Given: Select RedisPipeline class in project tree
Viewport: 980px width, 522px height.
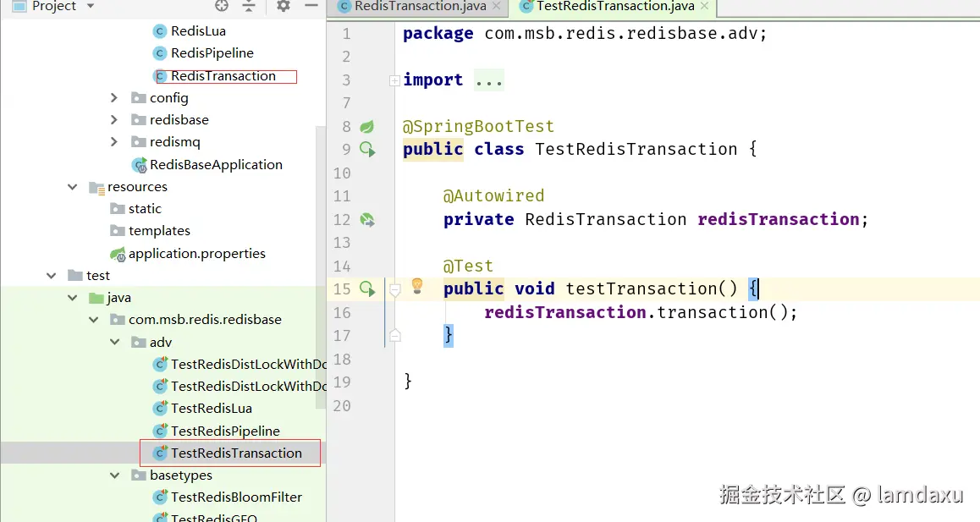Looking at the screenshot, I should click(212, 53).
